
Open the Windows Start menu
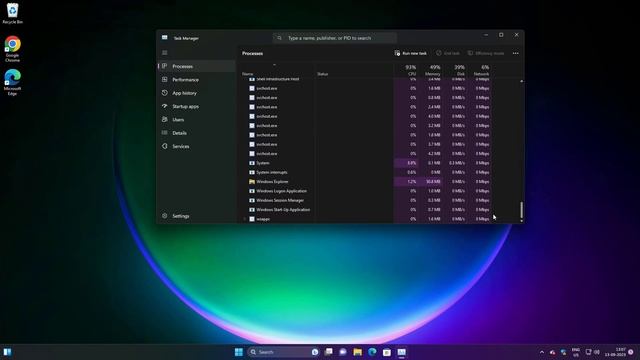pos(239,352)
